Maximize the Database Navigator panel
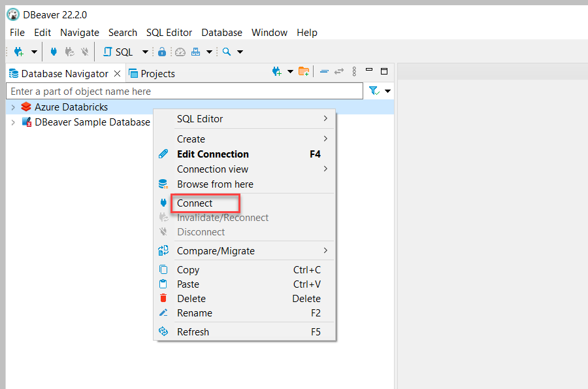 (x=384, y=71)
